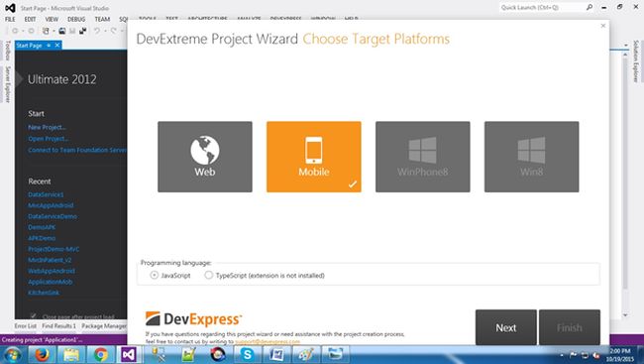Open the Toolbox side tab

pyautogui.click(x=7, y=51)
